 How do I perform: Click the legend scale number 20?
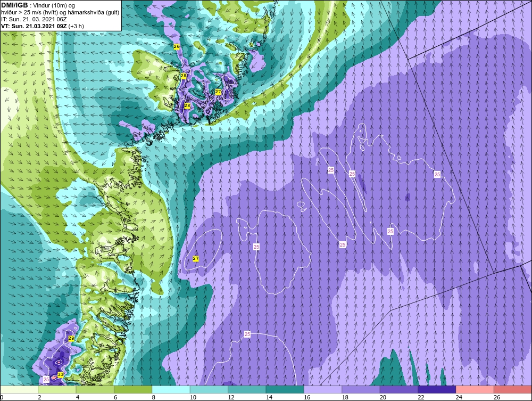tap(383, 397)
